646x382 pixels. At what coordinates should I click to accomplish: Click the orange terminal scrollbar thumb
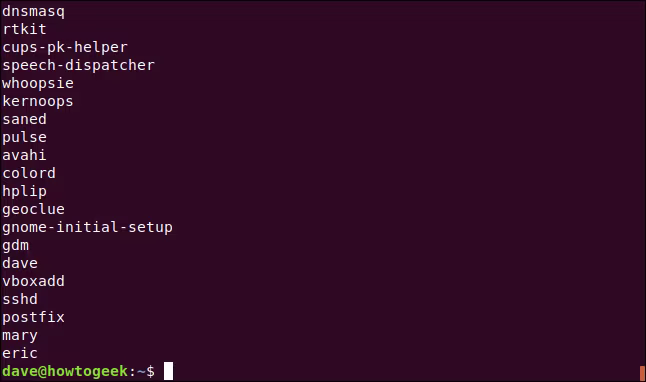(x=642, y=373)
